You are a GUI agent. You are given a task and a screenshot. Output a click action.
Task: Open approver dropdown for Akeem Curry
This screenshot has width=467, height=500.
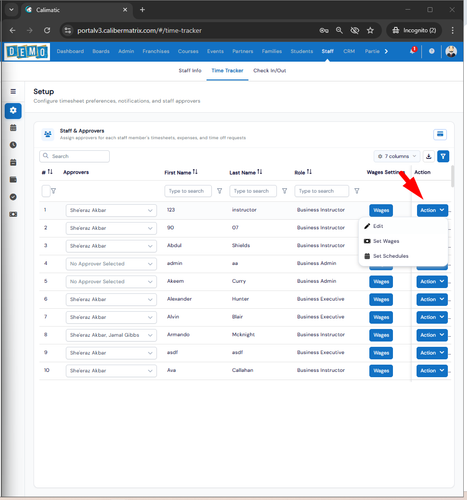point(111,282)
